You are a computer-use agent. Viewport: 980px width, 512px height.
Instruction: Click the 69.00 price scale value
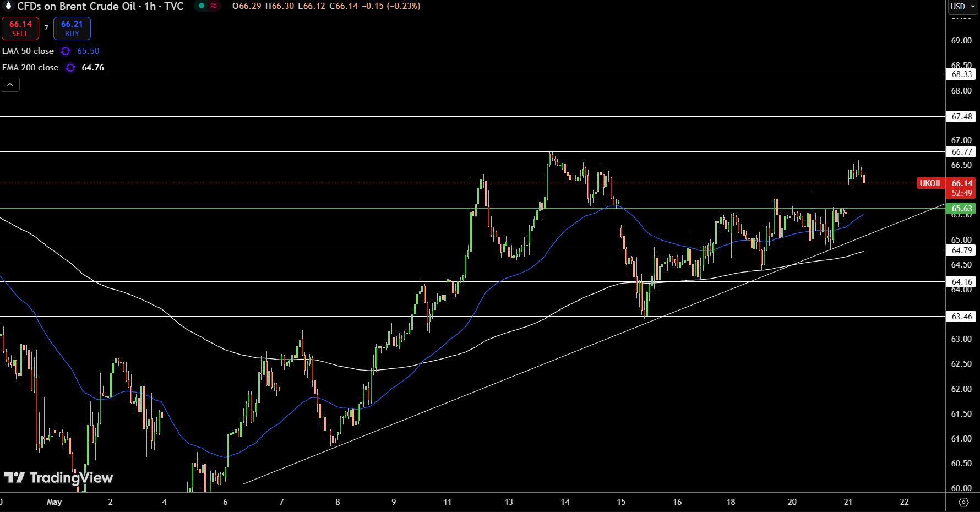(961, 41)
